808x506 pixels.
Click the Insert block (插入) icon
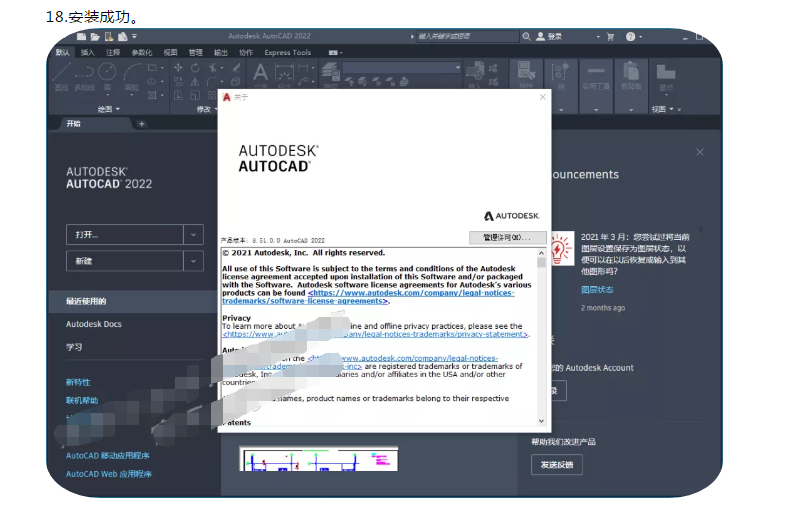[475, 71]
